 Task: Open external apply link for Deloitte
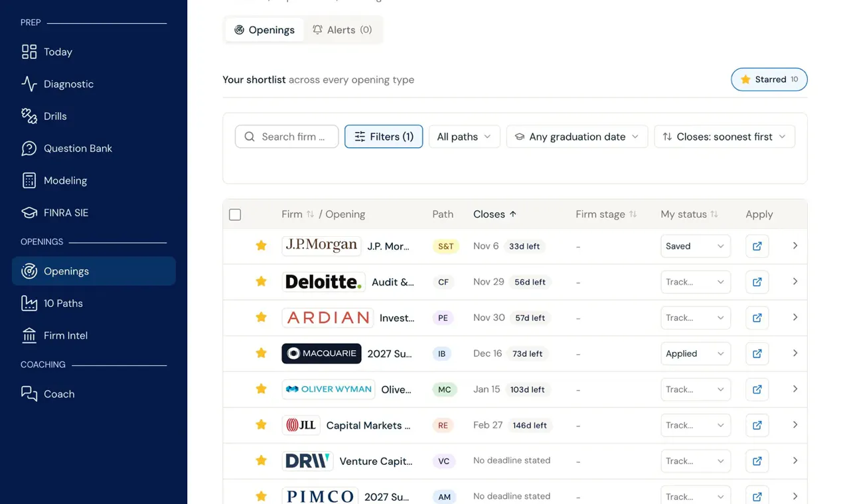pyautogui.click(x=757, y=282)
